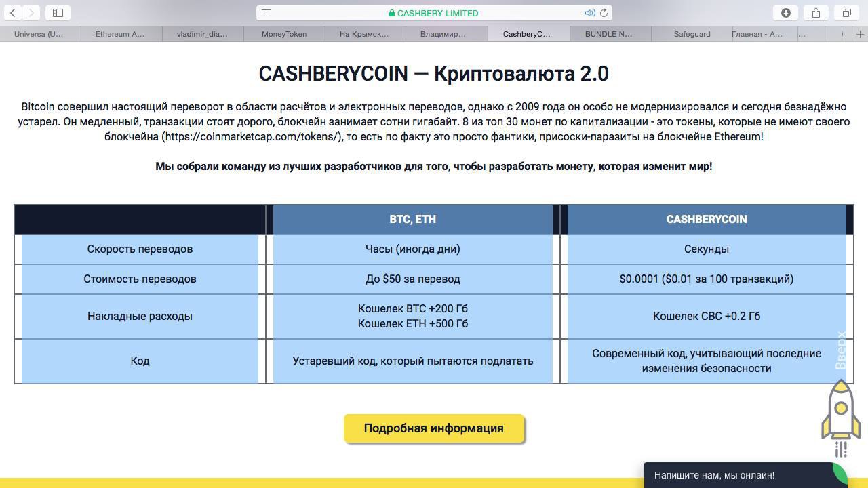868x488 pixels.
Task: Add a new tab with plus button
Action: point(860,34)
